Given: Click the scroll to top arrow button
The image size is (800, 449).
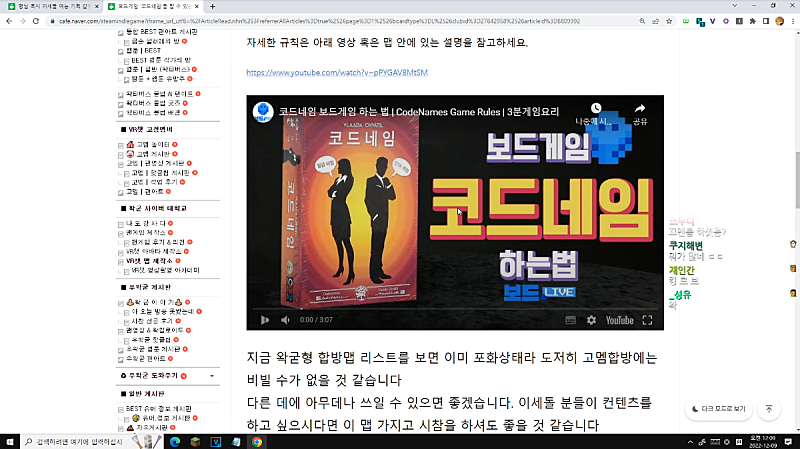Looking at the screenshot, I should point(768,408).
